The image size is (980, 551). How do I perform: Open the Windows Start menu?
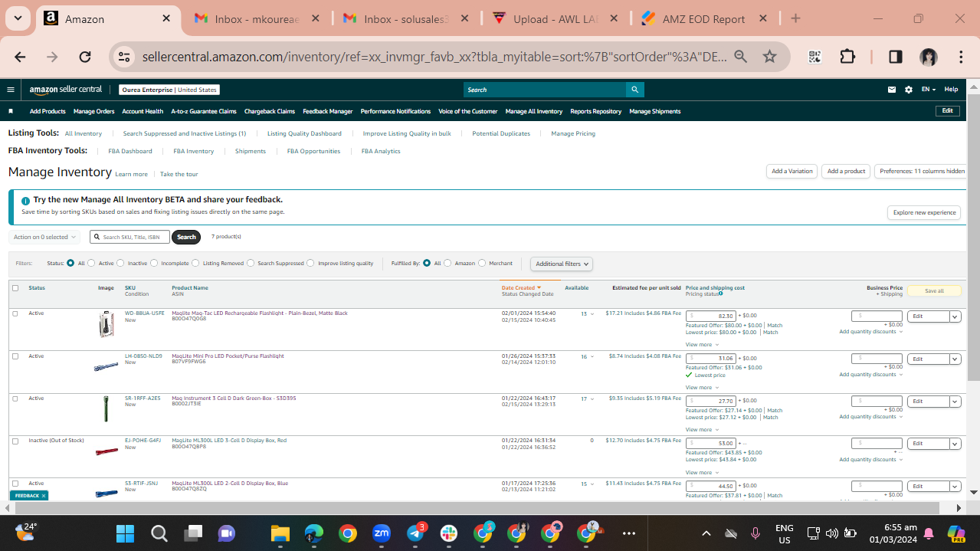pos(125,533)
